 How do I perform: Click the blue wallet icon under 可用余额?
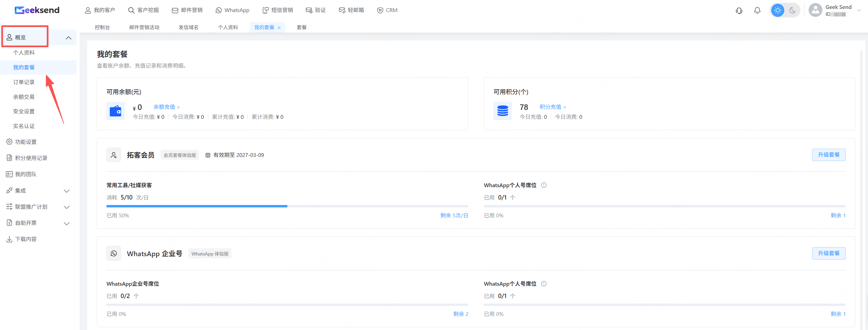(116, 111)
